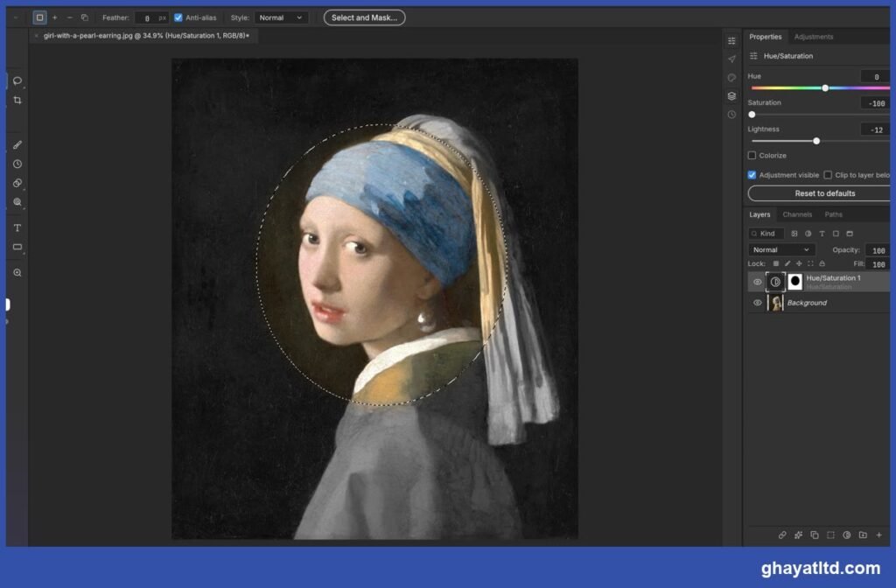Select the Properties tab
The height and width of the screenshot is (588, 896).
pyautogui.click(x=765, y=37)
